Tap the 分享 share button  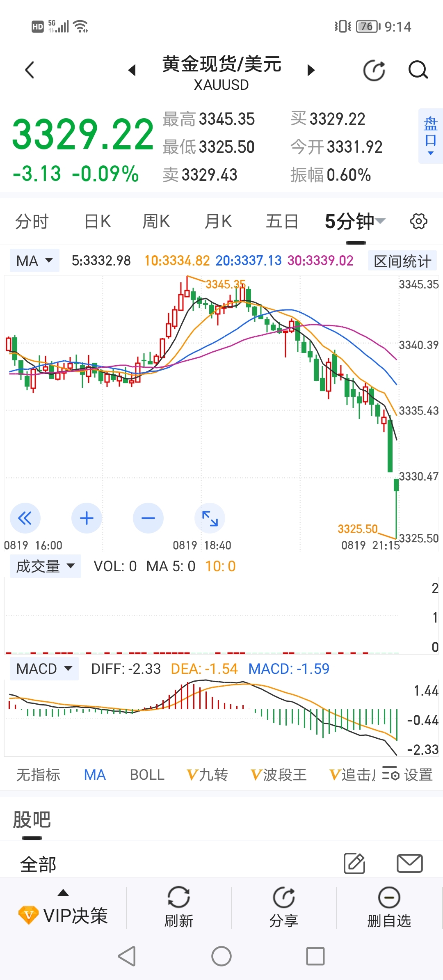click(284, 908)
